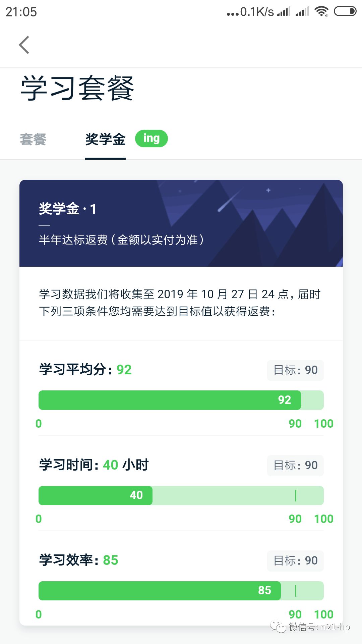Image resolution: width=362 pixels, height=644 pixels.
Task: Tap the 学习效率 target 90 label
Action: coord(295,560)
